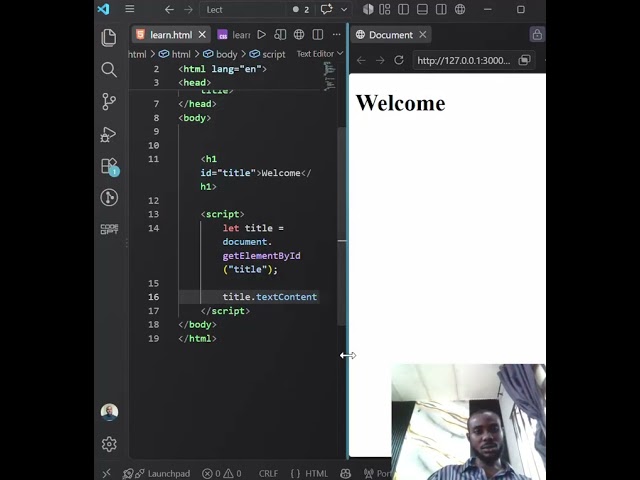
Task: Go forward with the title bar arrow
Action: click(188, 9)
